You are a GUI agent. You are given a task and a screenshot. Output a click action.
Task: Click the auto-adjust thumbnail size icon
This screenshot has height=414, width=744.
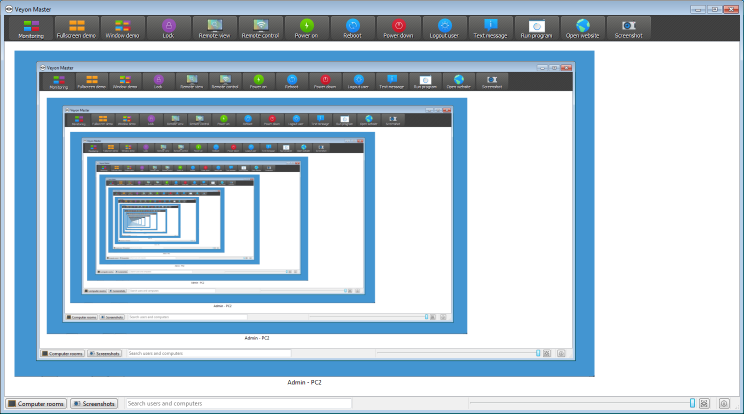pyautogui.click(x=705, y=404)
